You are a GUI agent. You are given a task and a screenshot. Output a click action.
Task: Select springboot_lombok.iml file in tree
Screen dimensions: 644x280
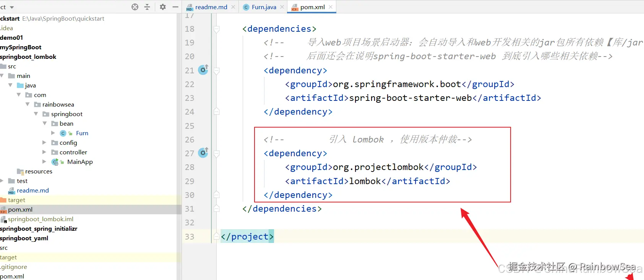pos(41,219)
